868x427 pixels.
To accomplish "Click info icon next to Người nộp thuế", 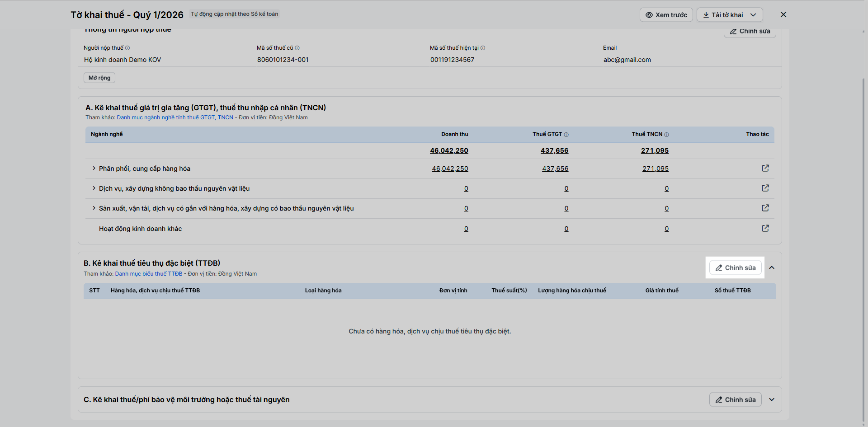I will coord(127,48).
